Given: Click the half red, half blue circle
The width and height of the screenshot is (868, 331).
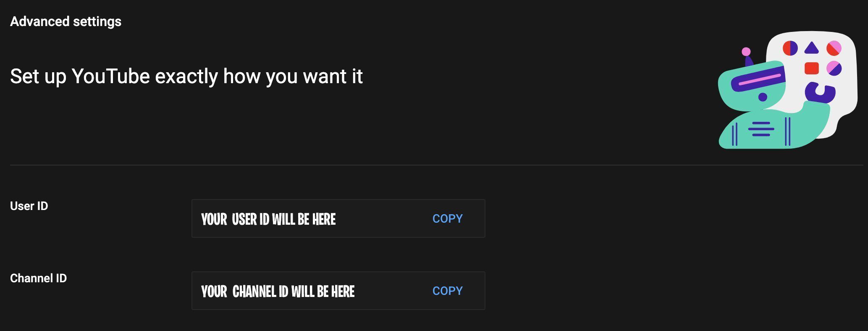Looking at the screenshot, I should click(x=790, y=48).
